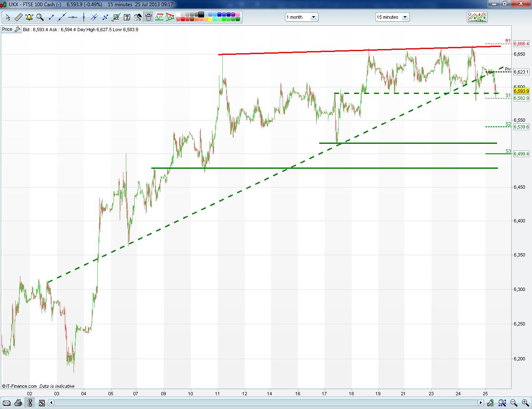Click the ruler measurement tool
The image size is (532, 409).
tap(18, 17)
